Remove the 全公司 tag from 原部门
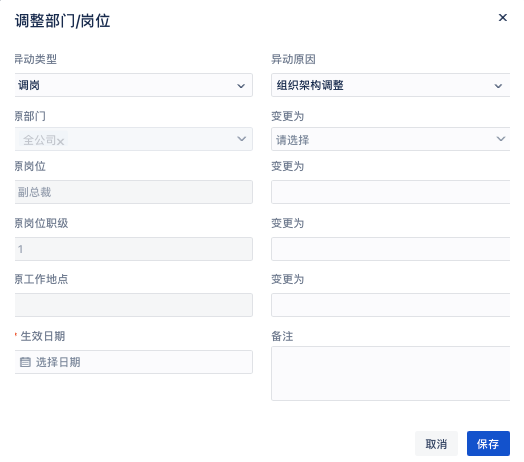Viewport: 524px width, 462px height. click(60, 141)
